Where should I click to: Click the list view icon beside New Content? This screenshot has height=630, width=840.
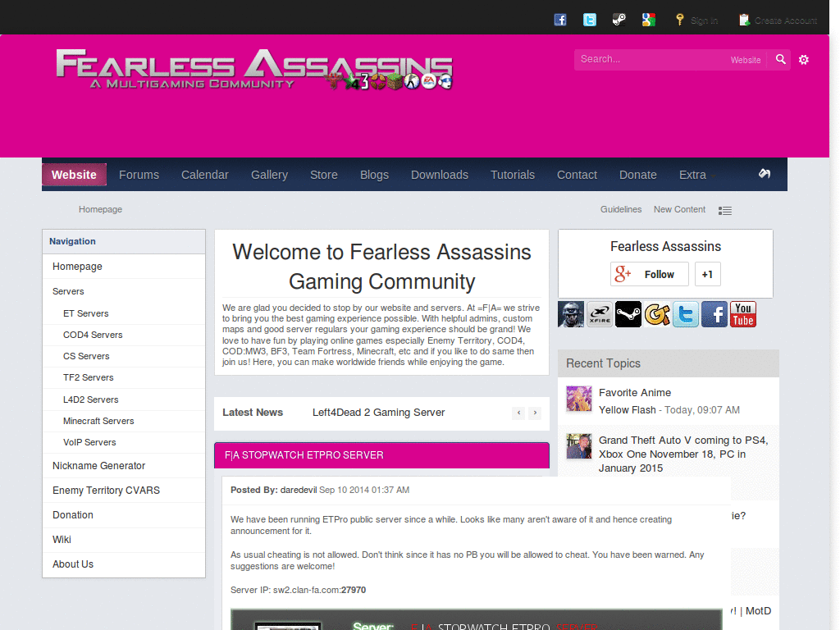tap(725, 211)
